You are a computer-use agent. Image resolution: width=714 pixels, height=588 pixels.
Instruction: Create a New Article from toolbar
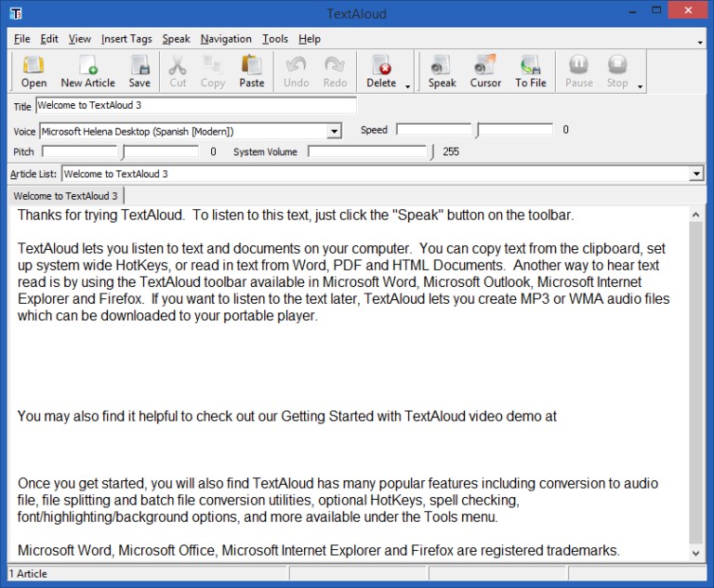pyautogui.click(x=88, y=72)
